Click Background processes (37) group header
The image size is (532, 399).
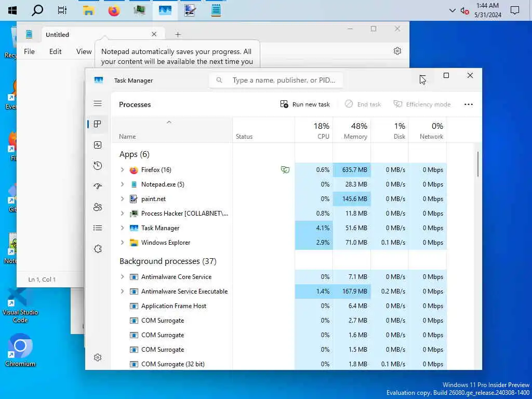[x=168, y=261]
